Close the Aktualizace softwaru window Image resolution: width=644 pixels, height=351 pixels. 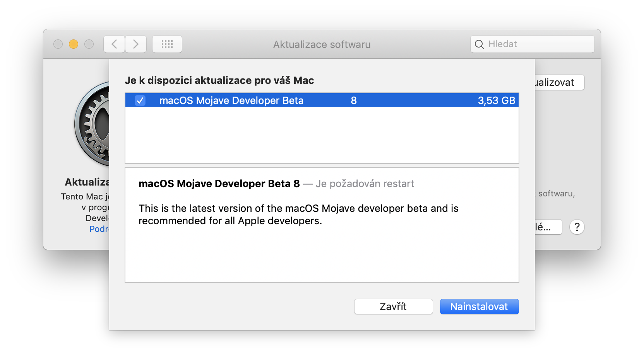58,44
